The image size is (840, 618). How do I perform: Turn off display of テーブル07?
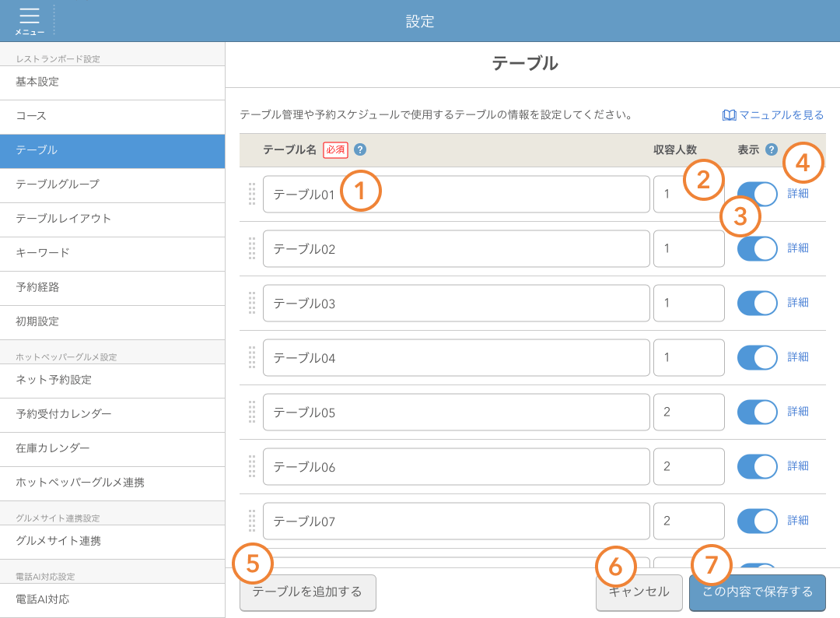click(x=756, y=521)
